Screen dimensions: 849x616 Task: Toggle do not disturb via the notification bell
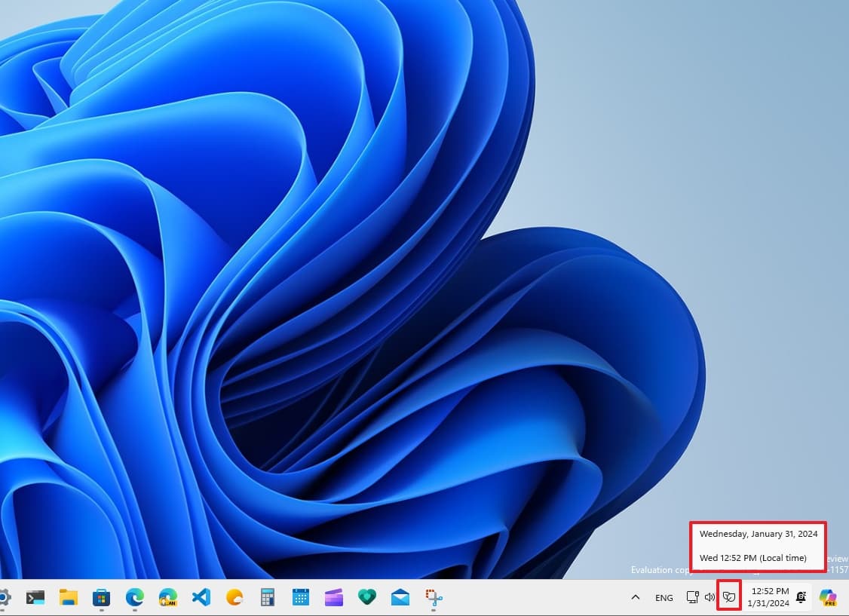(x=801, y=597)
